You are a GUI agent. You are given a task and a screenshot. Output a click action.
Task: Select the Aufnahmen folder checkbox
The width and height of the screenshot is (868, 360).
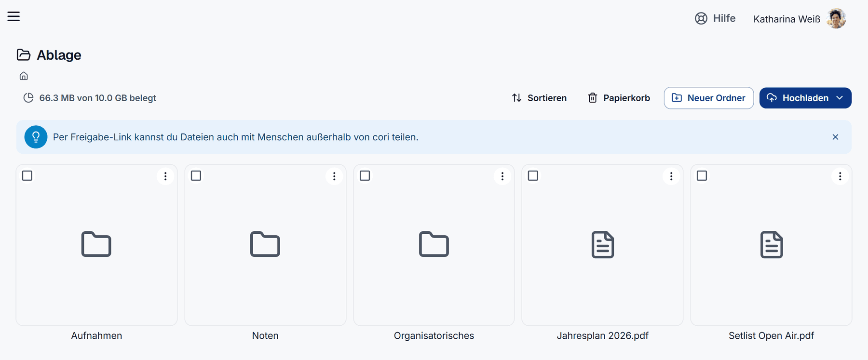[27, 175]
